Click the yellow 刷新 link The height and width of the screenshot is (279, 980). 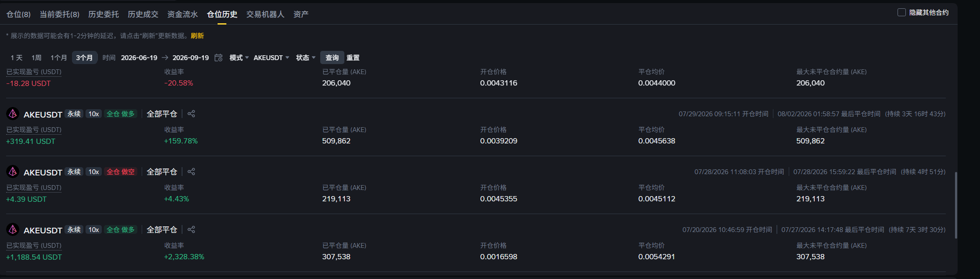(x=197, y=36)
